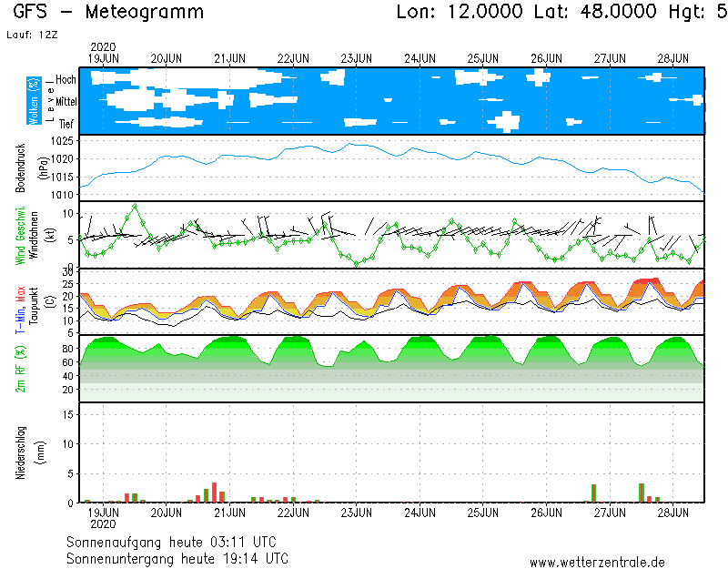Click the blue Wolken (%) axis label

point(34,100)
